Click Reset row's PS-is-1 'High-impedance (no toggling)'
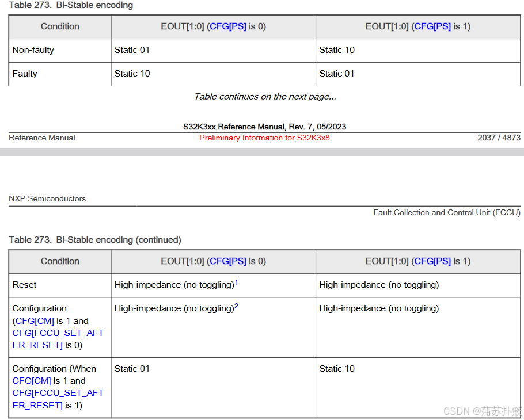The width and height of the screenshot is (524, 420). pos(379,285)
